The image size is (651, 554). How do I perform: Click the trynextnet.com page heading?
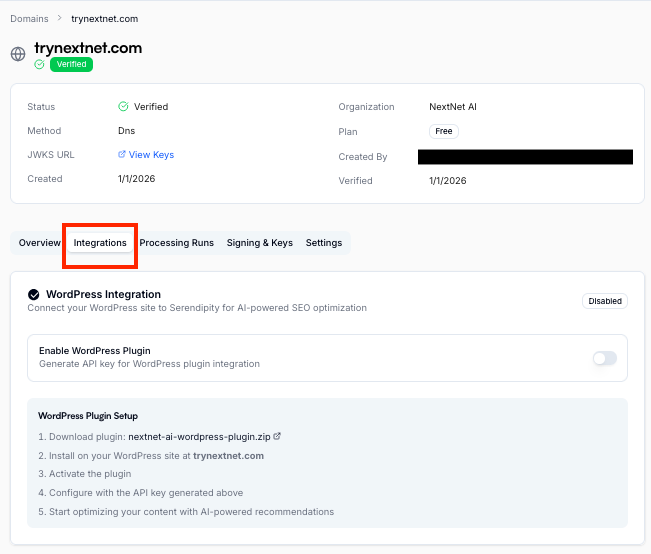[x=88, y=48]
